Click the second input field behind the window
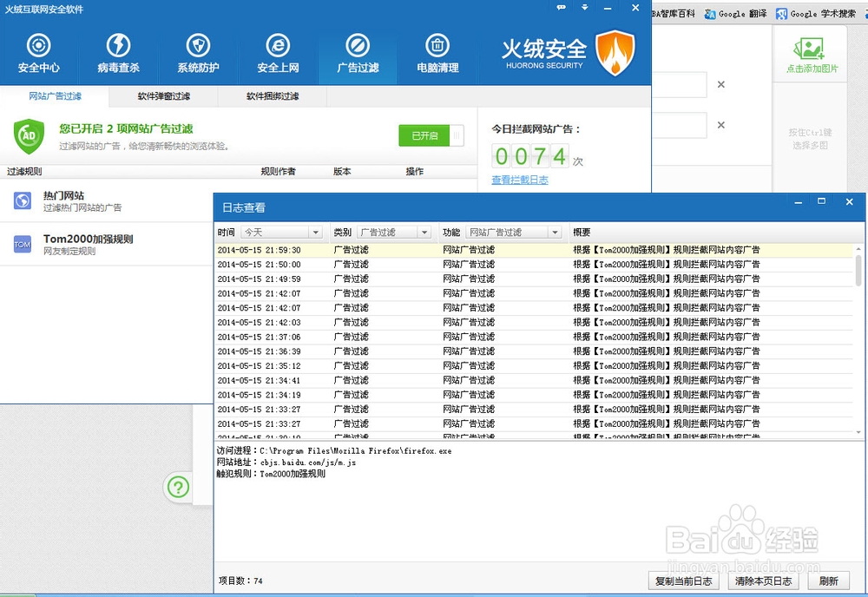This screenshot has height=597, width=868. tap(680, 125)
